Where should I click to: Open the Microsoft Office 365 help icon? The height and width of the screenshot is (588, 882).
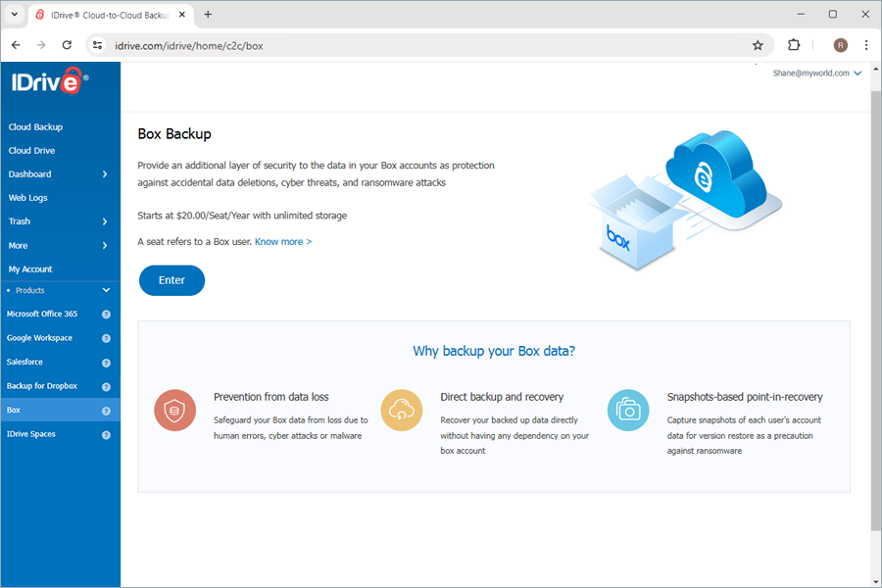(107, 314)
